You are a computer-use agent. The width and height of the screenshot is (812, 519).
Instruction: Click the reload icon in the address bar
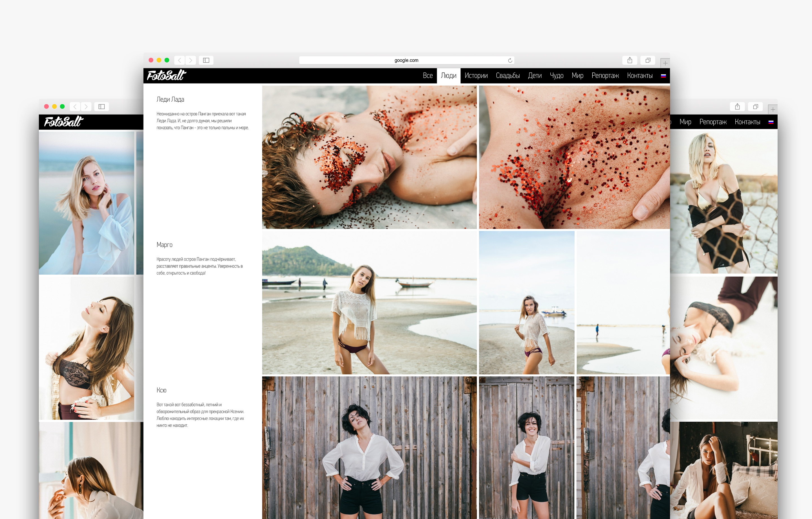pos(510,60)
